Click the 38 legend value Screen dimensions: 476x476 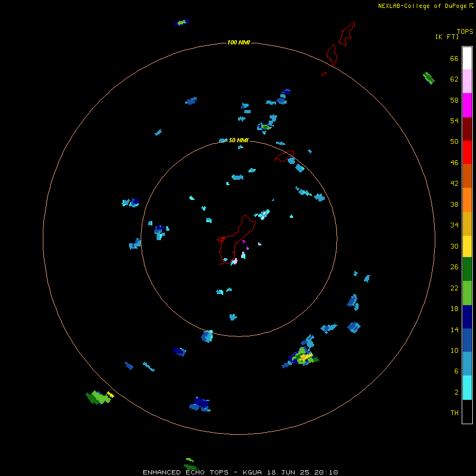tap(454, 205)
